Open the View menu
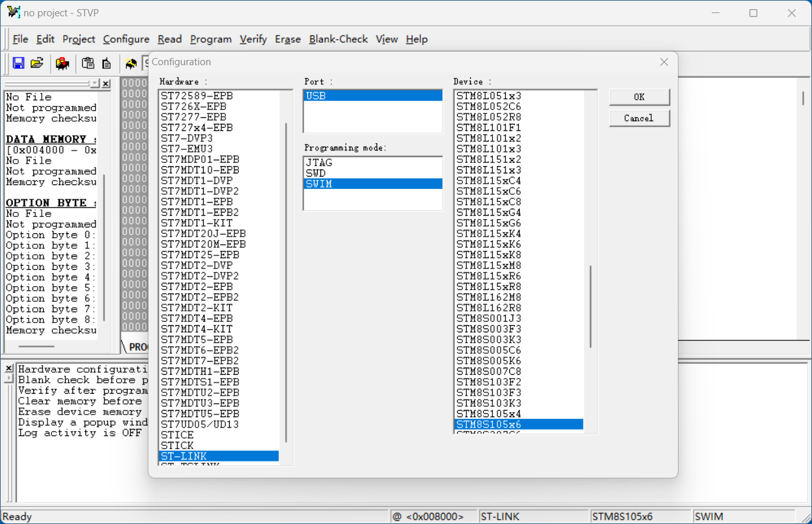The image size is (812, 524). coord(387,39)
